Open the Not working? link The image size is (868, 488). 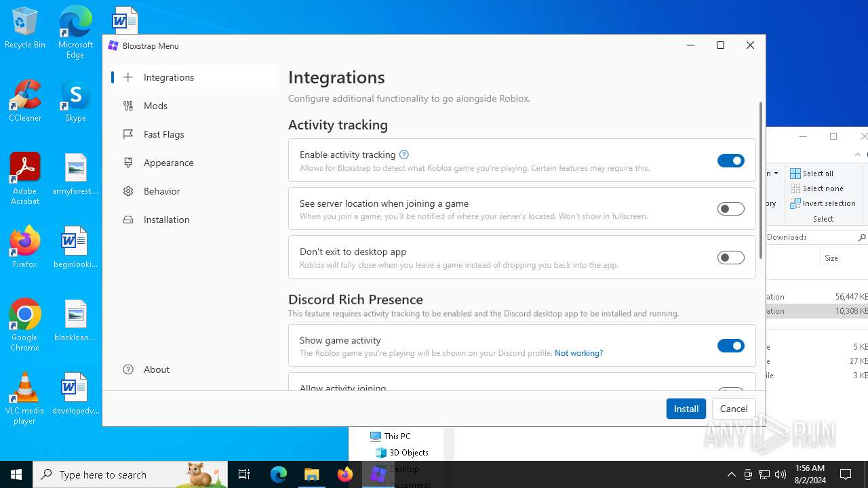pos(578,353)
